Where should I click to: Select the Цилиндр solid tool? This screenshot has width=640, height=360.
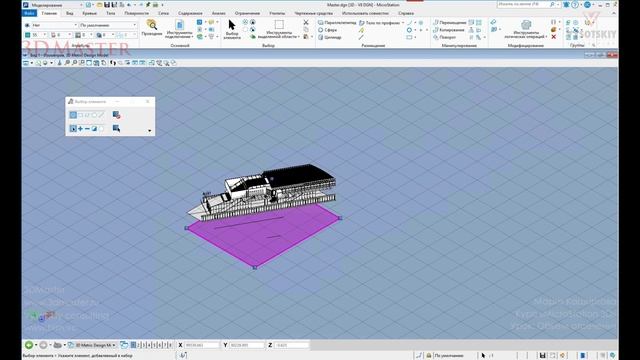(329, 38)
